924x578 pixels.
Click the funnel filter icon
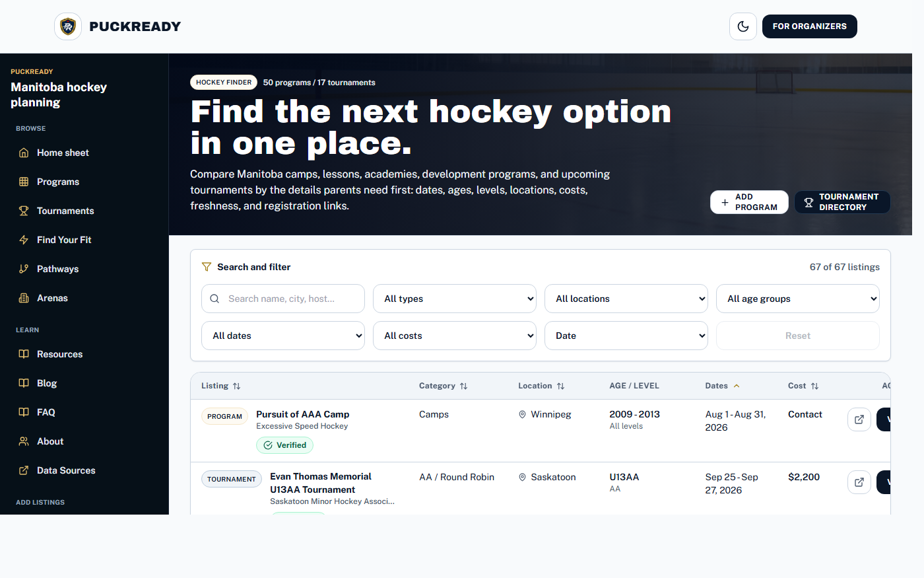tap(207, 267)
